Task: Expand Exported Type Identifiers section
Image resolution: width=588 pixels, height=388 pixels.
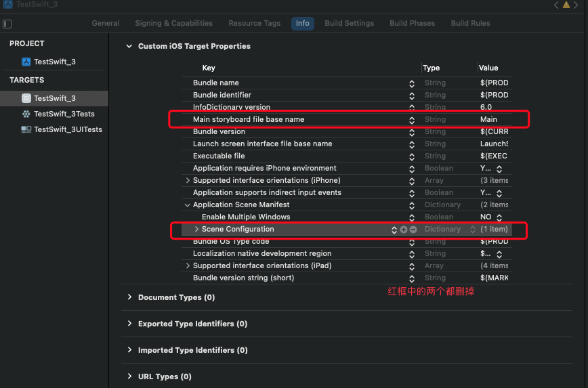Action: [x=129, y=324]
